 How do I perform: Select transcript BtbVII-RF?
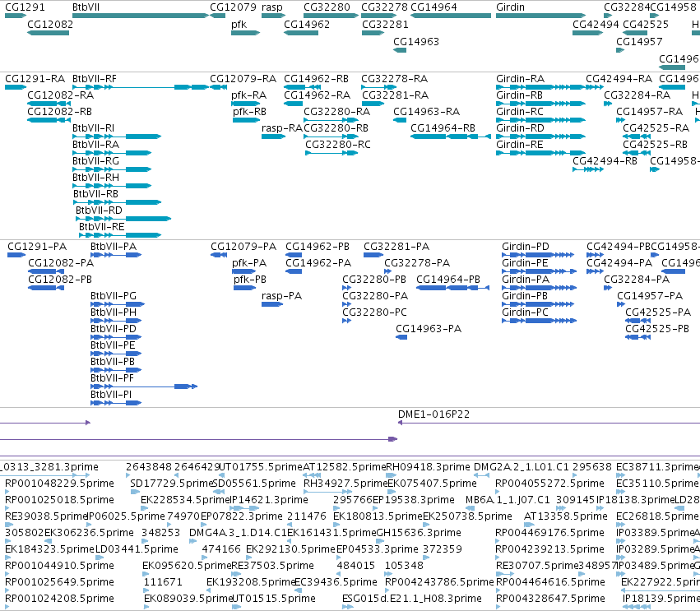pos(95,79)
